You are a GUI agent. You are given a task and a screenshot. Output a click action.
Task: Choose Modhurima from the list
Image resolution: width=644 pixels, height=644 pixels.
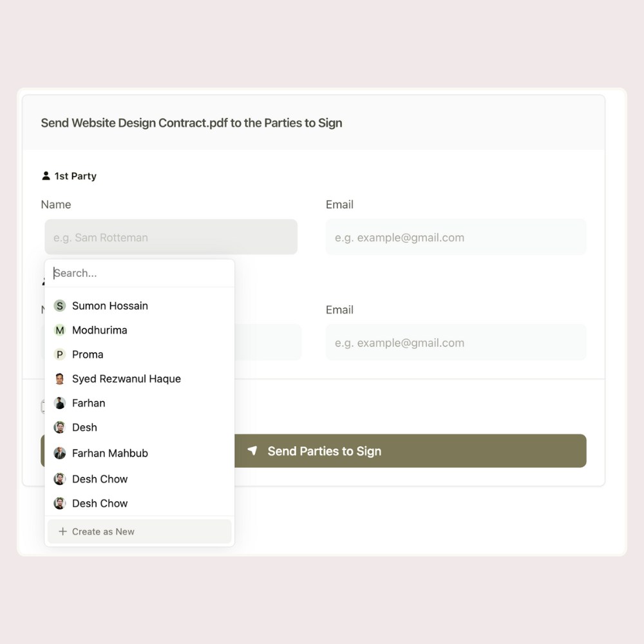pos(140,330)
